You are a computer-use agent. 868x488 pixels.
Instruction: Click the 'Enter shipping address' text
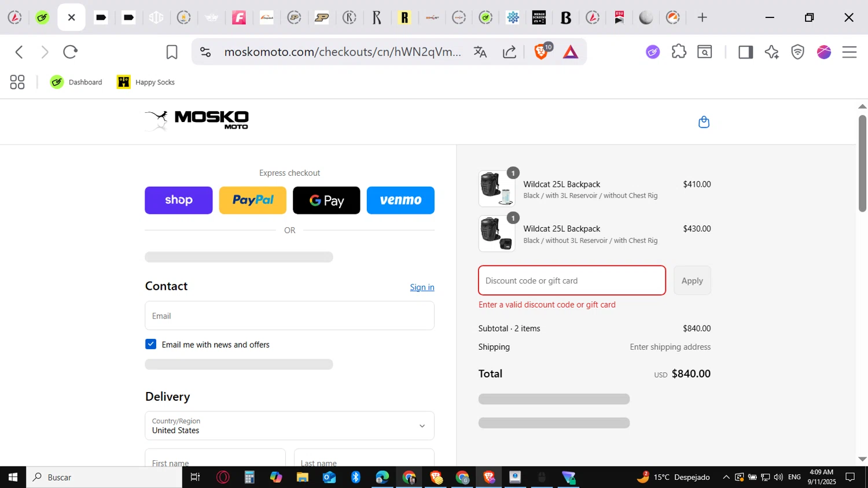tap(670, 347)
